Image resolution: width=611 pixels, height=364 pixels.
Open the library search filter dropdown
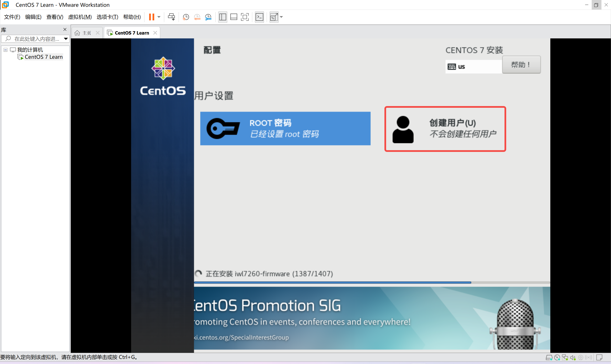66,39
